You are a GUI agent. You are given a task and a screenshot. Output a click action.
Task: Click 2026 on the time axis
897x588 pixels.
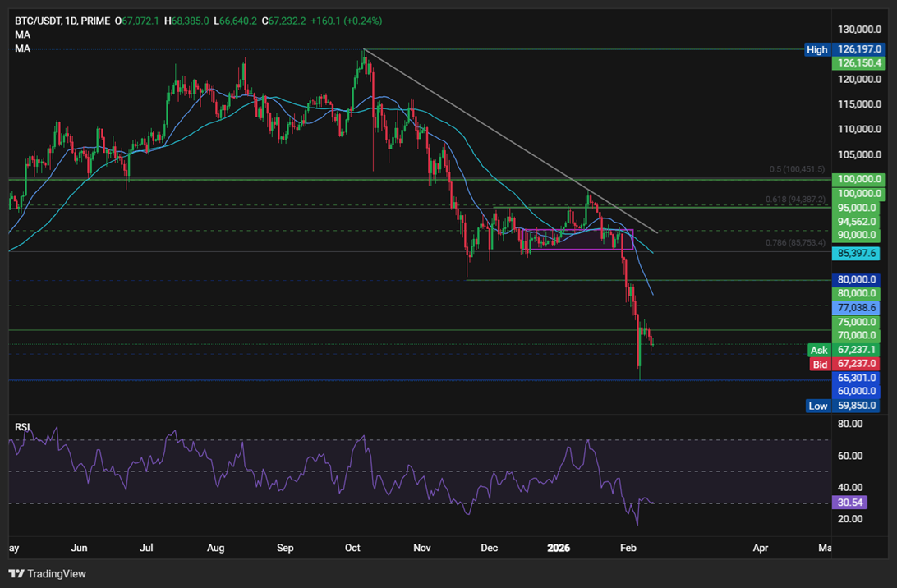[560, 548]
